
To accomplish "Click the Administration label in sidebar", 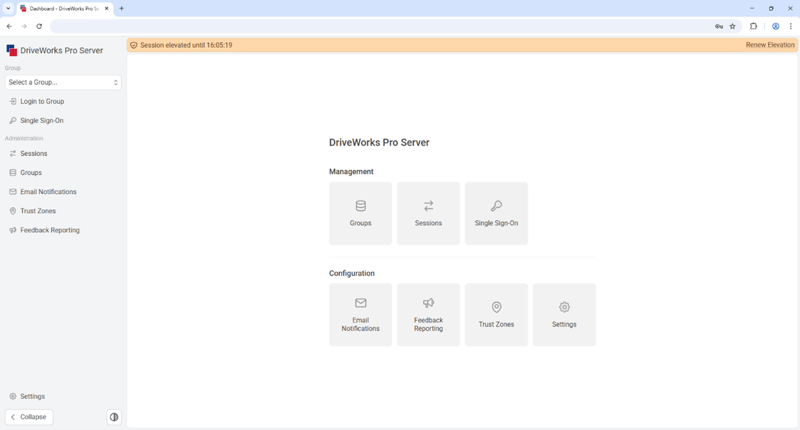I will [24, 138].
